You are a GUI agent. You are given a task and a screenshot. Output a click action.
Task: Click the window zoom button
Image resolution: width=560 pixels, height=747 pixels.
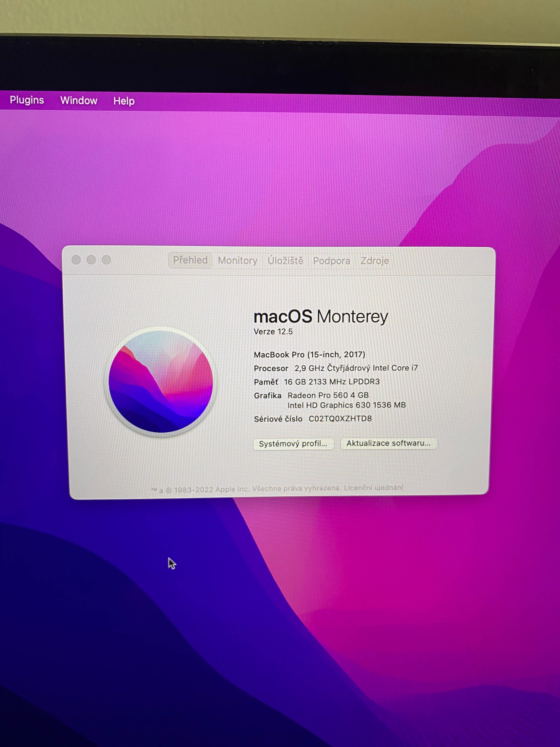[106, 260]
